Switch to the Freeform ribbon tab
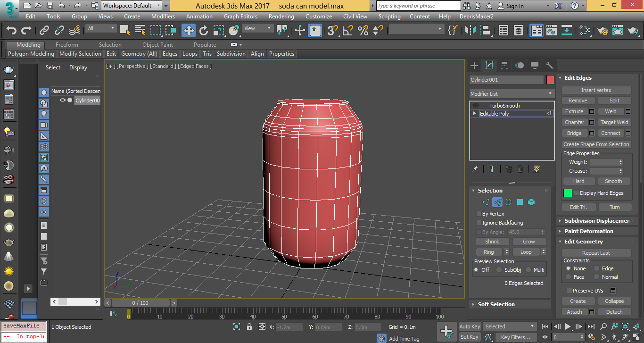 pos(67,45)
